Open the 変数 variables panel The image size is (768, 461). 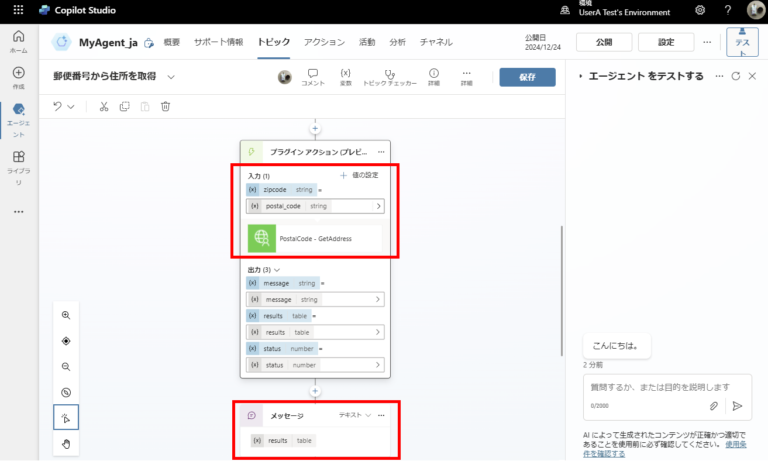pos(345,77)
